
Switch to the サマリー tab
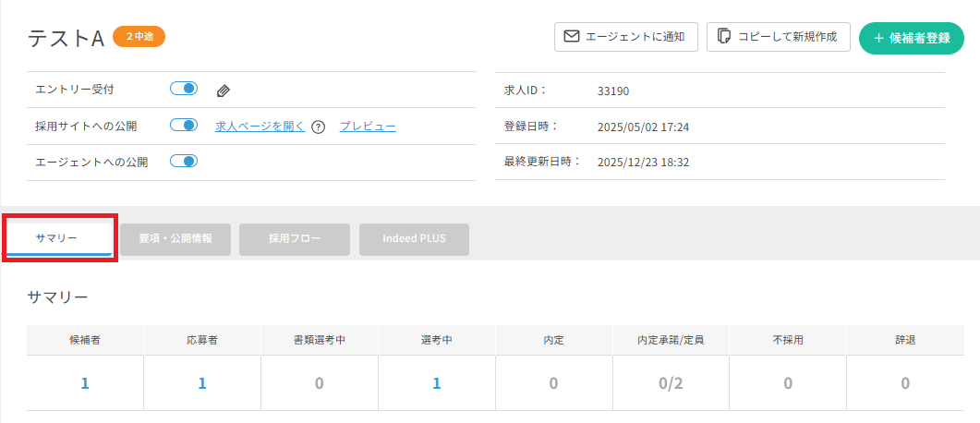click(x=59, y=238)
